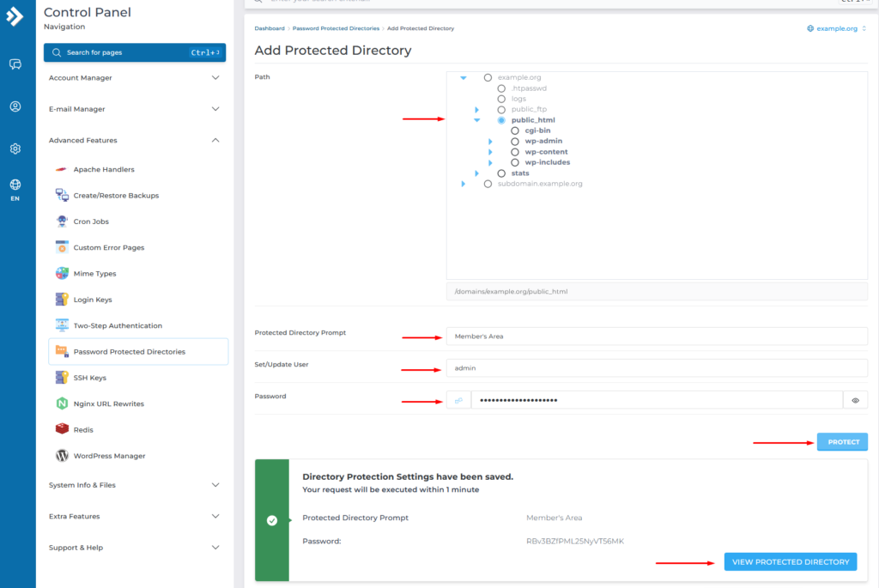Click the Login Keys icon

click(x=61, y=300)
